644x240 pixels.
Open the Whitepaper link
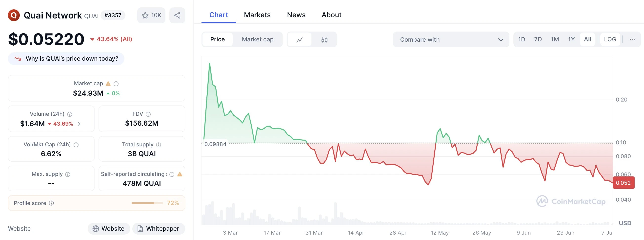[x=159, y=228]
